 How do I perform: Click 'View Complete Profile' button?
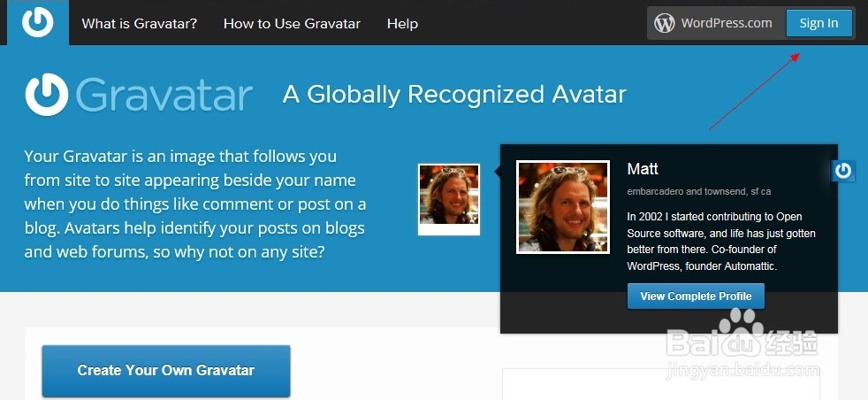[696, 296]
